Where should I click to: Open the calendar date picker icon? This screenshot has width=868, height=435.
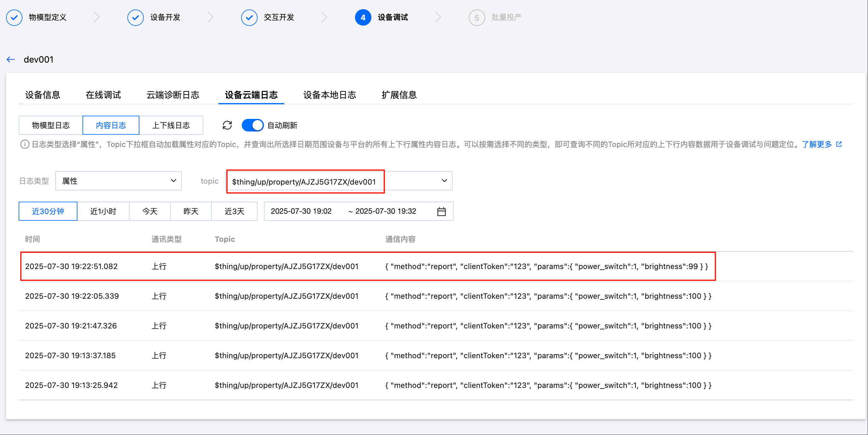[x=441, y=211]
